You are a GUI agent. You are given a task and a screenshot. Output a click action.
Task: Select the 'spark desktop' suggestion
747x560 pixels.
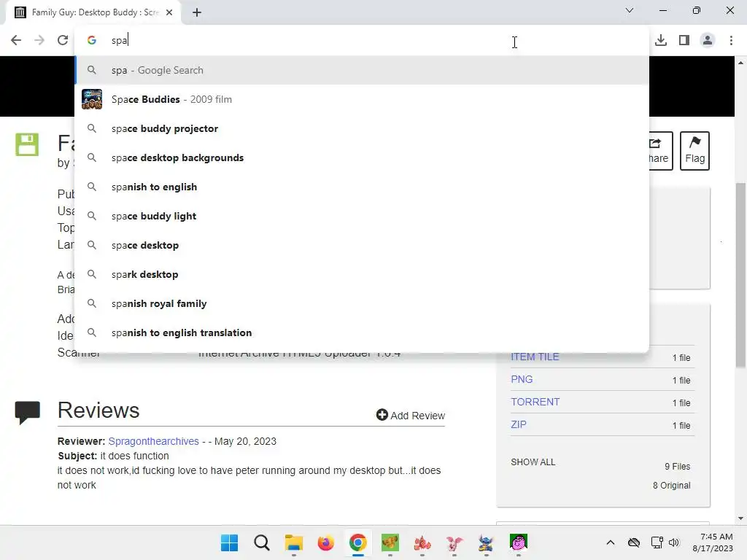tap(362, 274)
